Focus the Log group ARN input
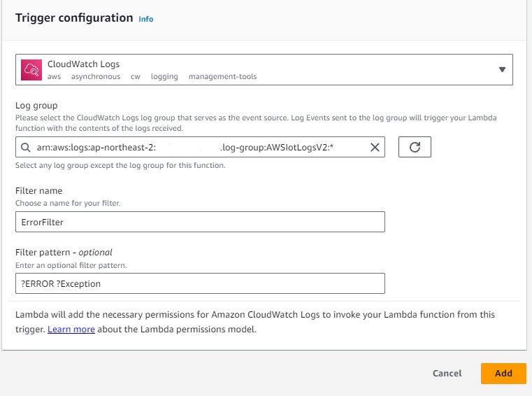The image size is (532, 396). click(200, 147)
